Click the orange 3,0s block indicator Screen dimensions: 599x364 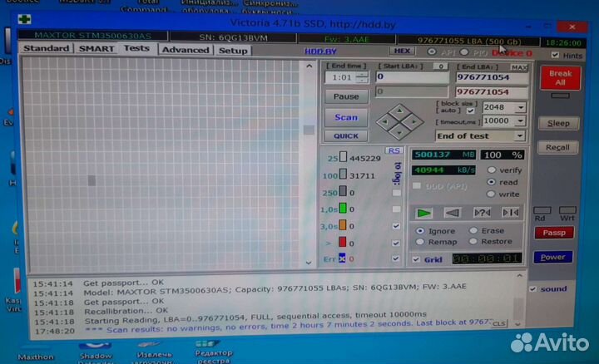tap(343, 225)
